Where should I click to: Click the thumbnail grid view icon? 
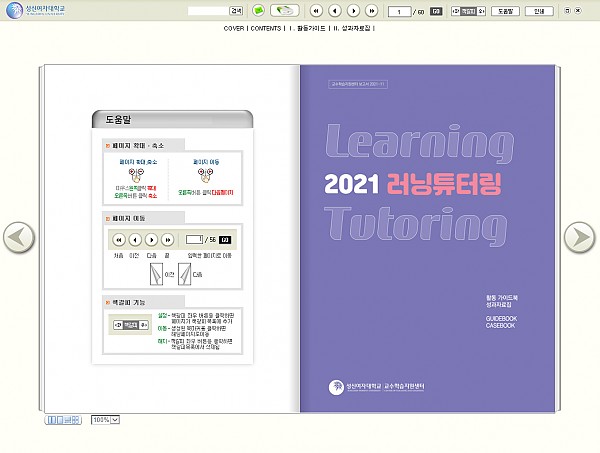coord(75,420)
